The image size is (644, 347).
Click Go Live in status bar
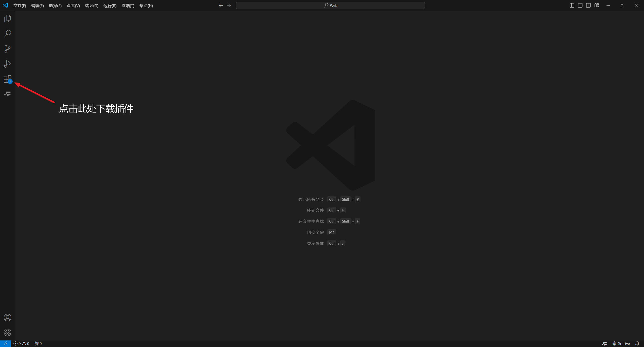(621, 343)
